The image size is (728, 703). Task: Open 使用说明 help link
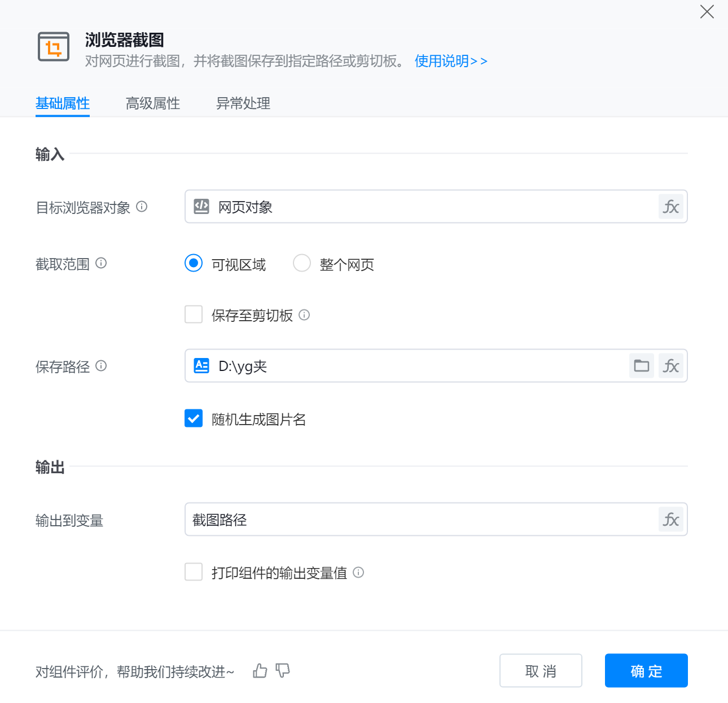(451, 61)
